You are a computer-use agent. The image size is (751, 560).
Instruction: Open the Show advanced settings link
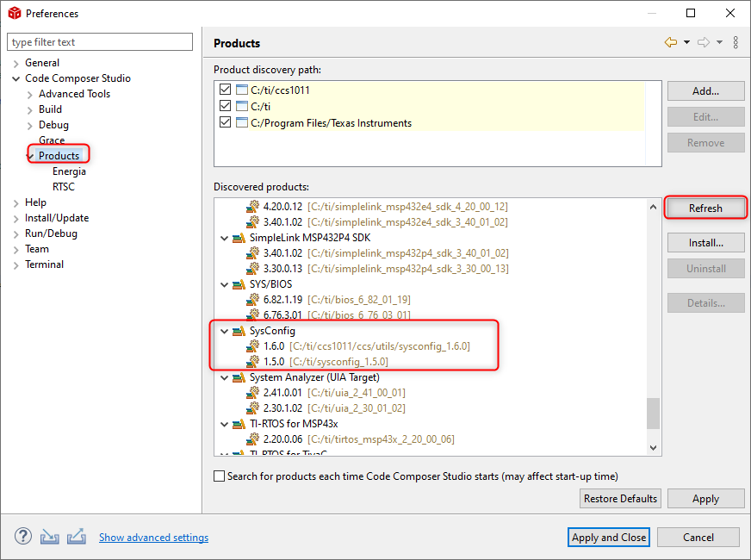pyautogui.click(x=153, y=538)
